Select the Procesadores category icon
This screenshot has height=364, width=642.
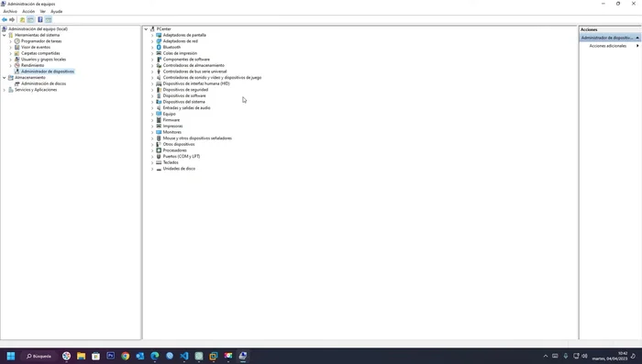(x=159, y=150)
